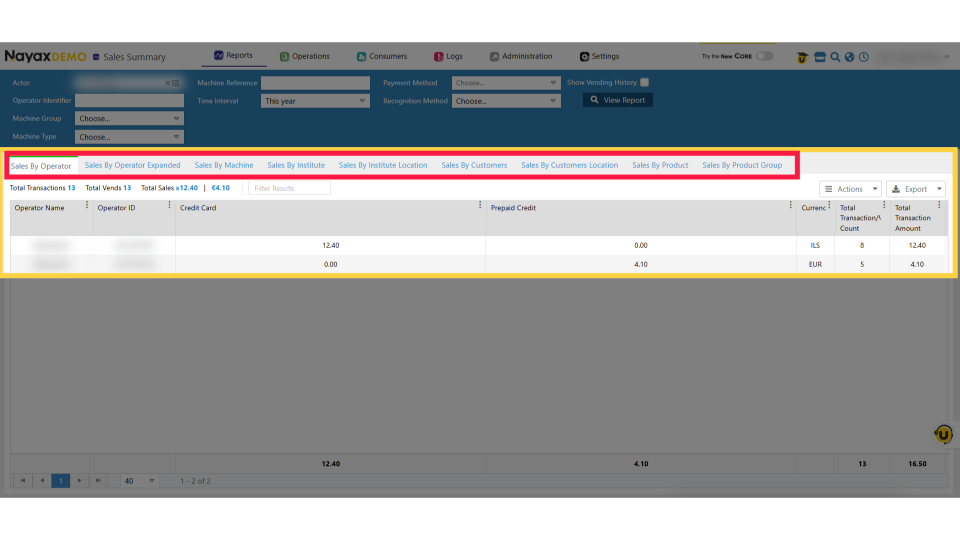Click the Nayax DEMO logo
960x540 pixels.
[x=45, y=56]
